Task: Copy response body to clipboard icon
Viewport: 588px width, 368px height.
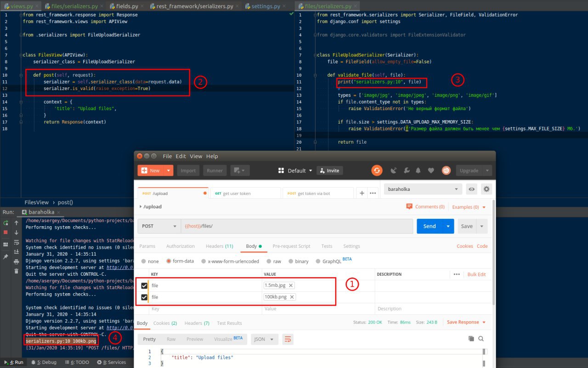Action: coord(471,339)
